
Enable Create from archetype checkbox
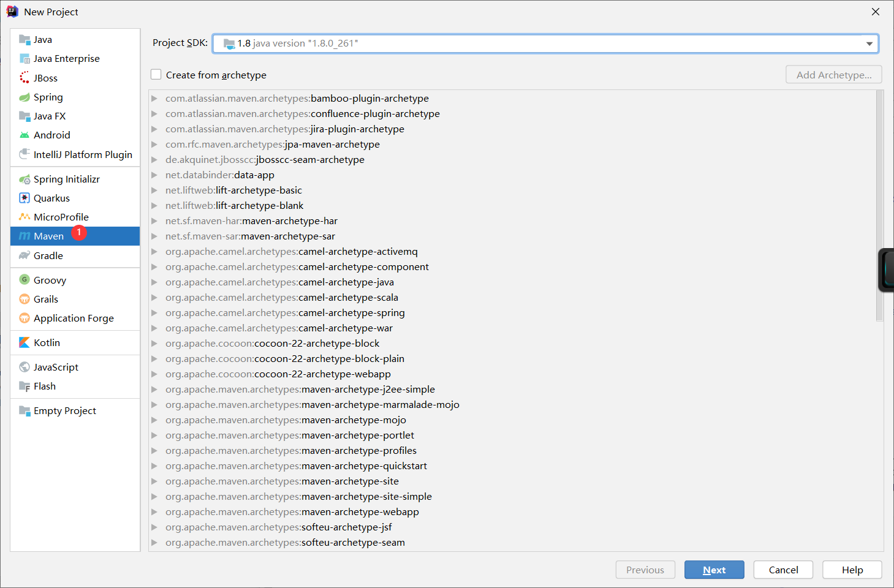(x=156, y=75)
